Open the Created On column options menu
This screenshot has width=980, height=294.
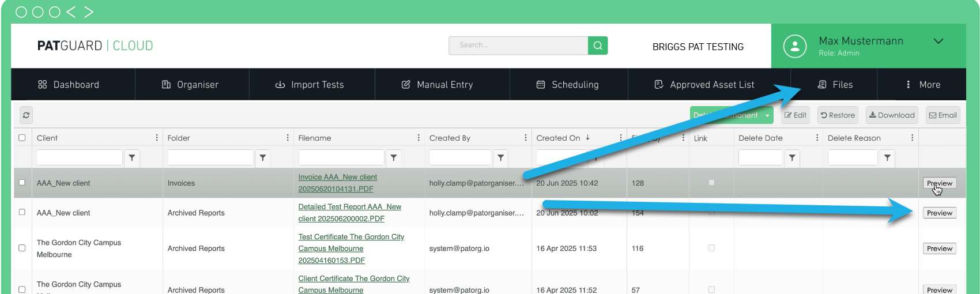(621, 138)
